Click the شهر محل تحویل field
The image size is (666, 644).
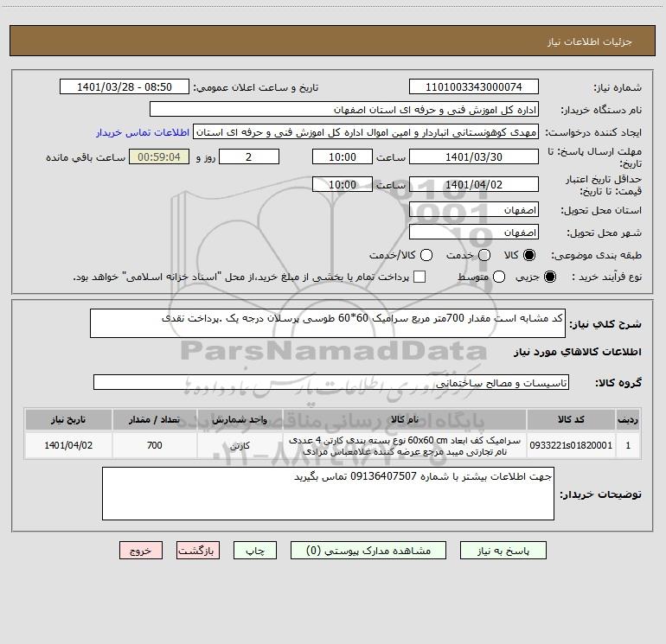tap(474, 233)
